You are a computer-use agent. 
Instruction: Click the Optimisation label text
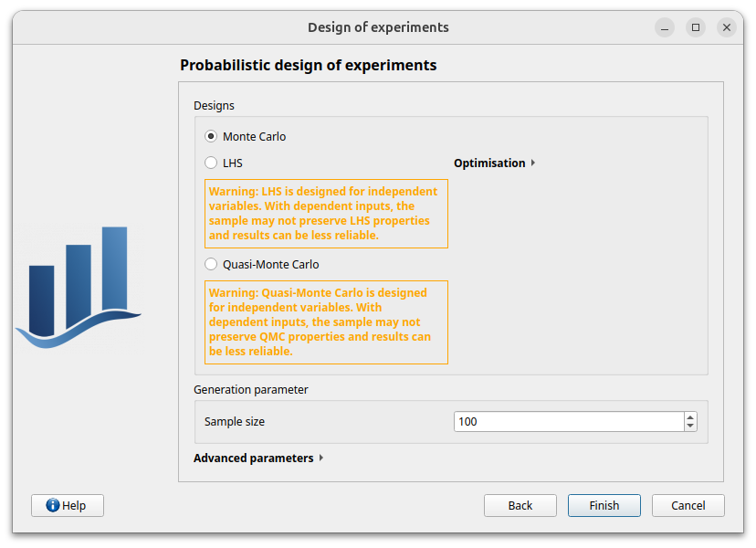(489, 163)
